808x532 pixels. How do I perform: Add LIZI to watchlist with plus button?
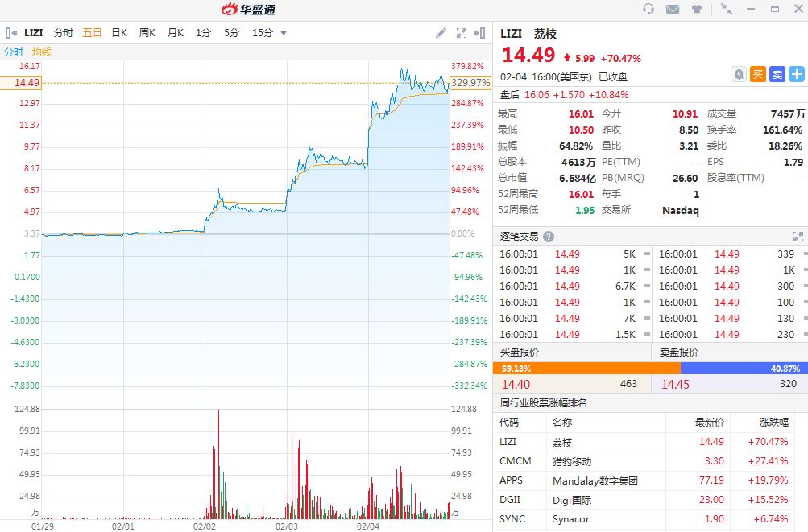click(x=797, y=74)
